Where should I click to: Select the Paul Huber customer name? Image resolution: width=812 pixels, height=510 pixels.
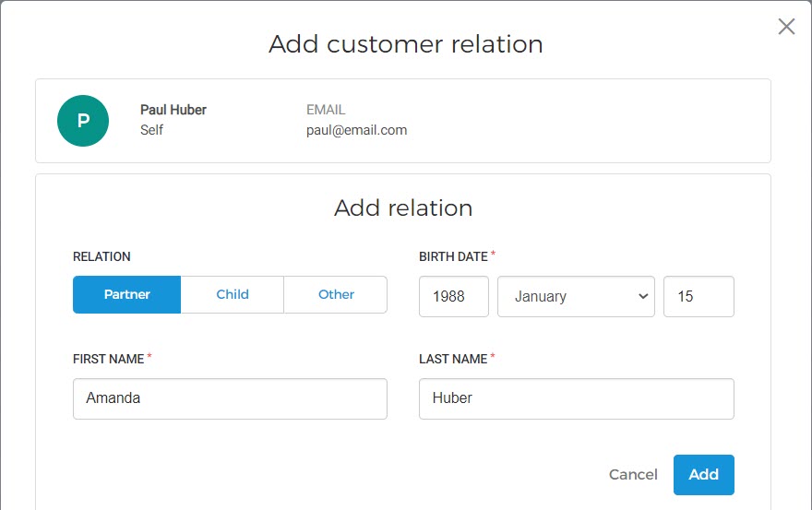point(173,110)
